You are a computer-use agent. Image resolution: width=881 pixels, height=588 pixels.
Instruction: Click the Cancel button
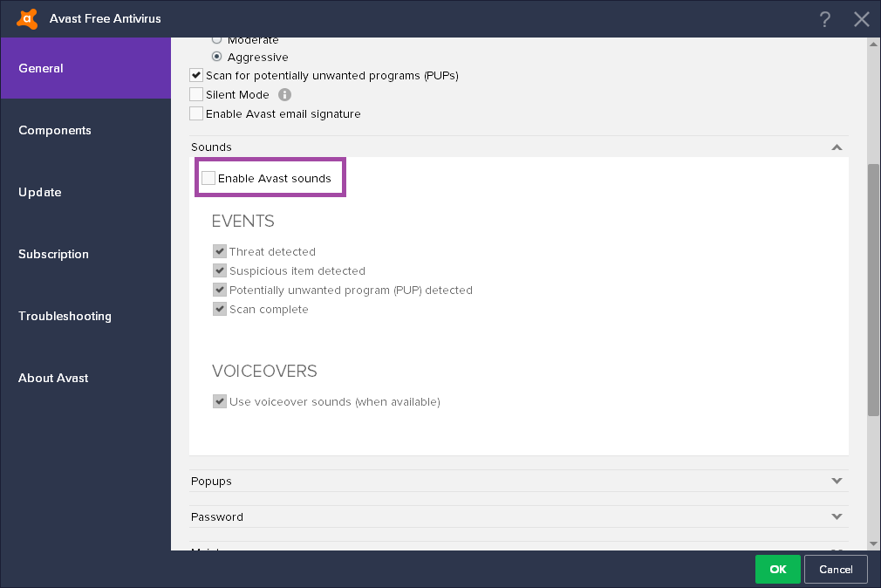836,569
